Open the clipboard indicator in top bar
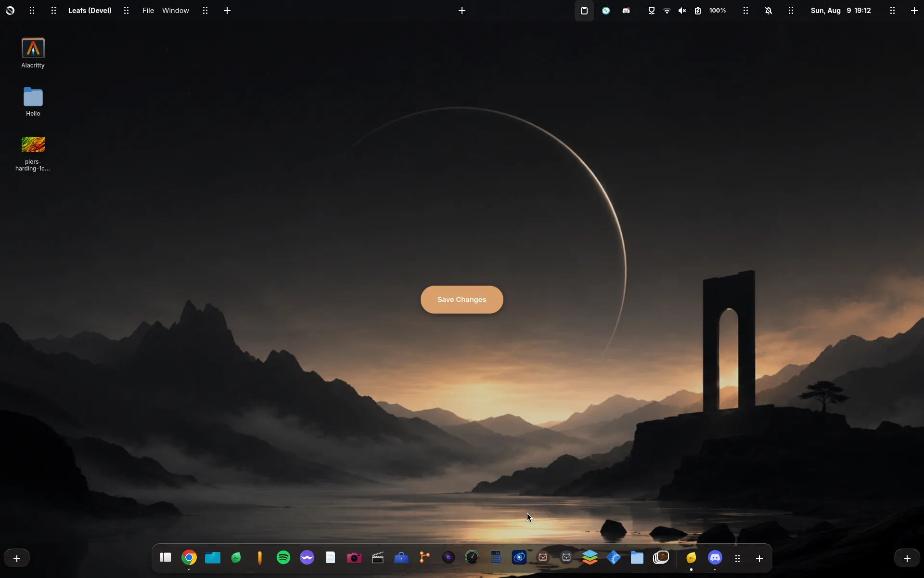 pyautogui.click(x=584, y=11)
